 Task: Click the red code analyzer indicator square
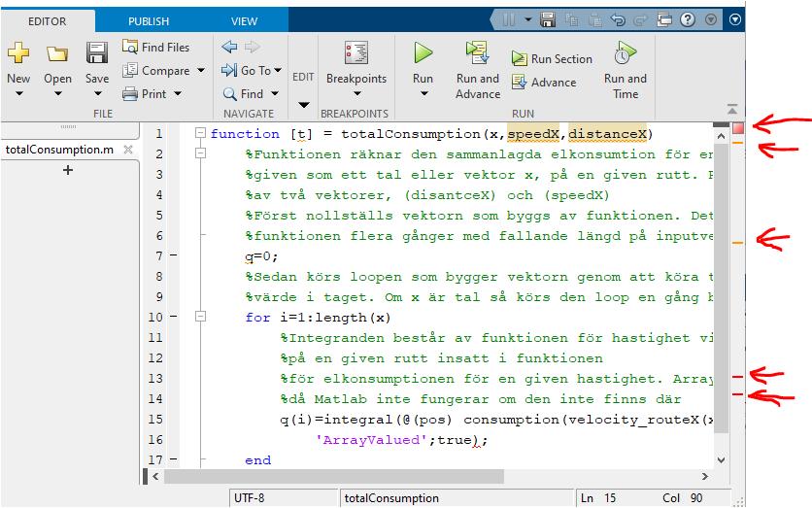pos(738,128)
